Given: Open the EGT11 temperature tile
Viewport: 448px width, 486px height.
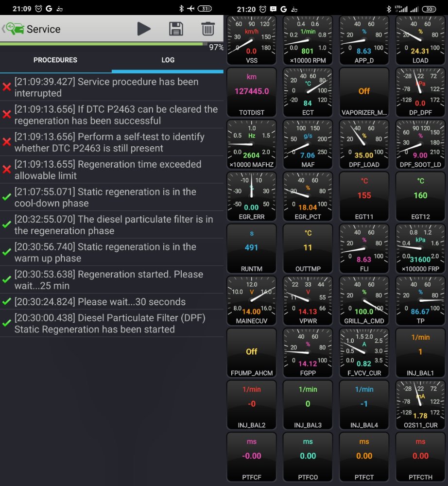Looking at the screenshot, I should (364, 196).
